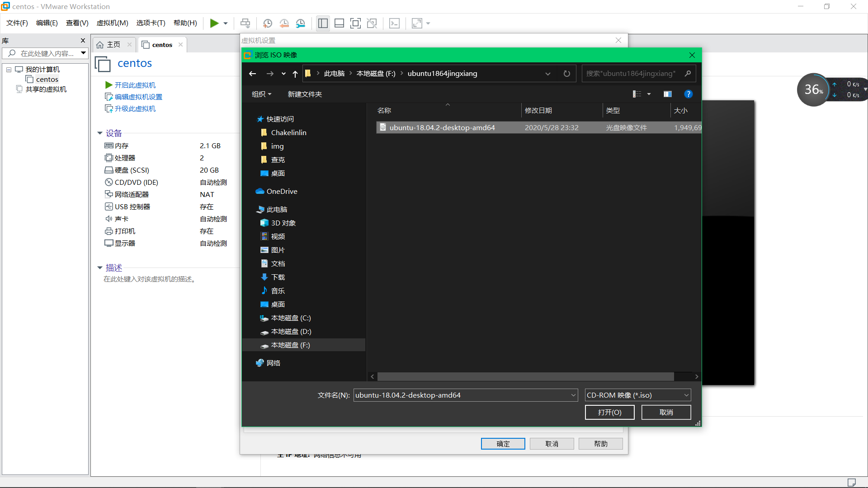
Task: Click the back arrow in browse dialog
Action: click(253, 74)
